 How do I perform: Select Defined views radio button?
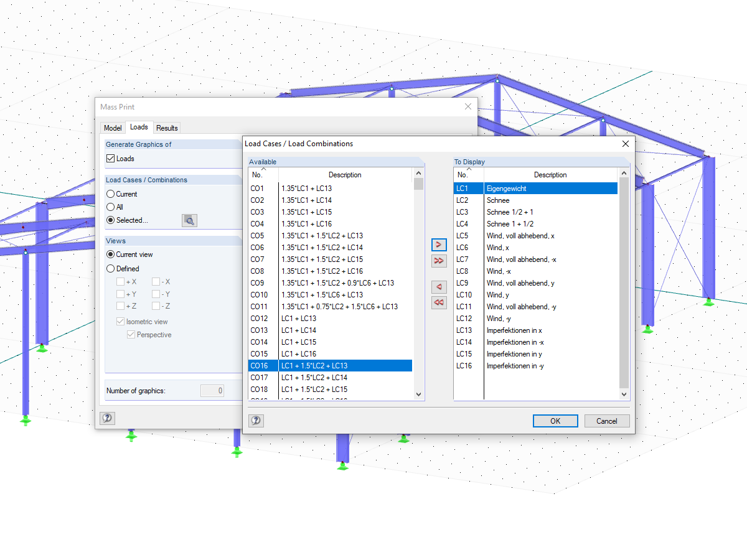(111, 269)
